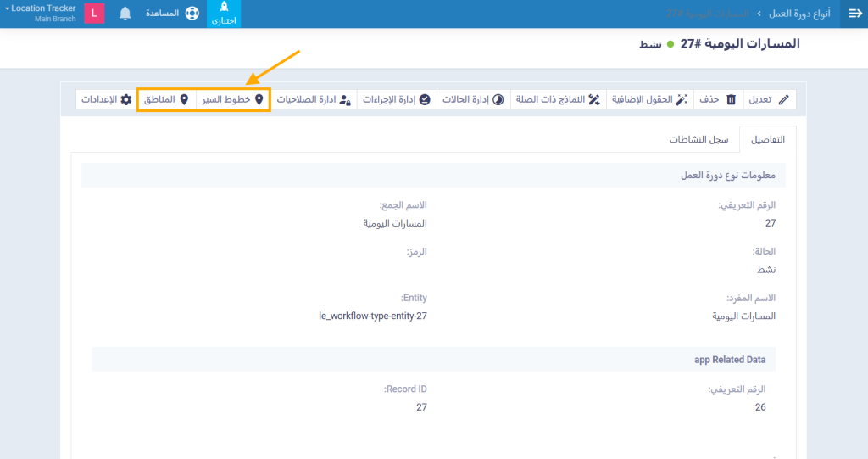Click the pink L user avatar

[x=94, y=14]
